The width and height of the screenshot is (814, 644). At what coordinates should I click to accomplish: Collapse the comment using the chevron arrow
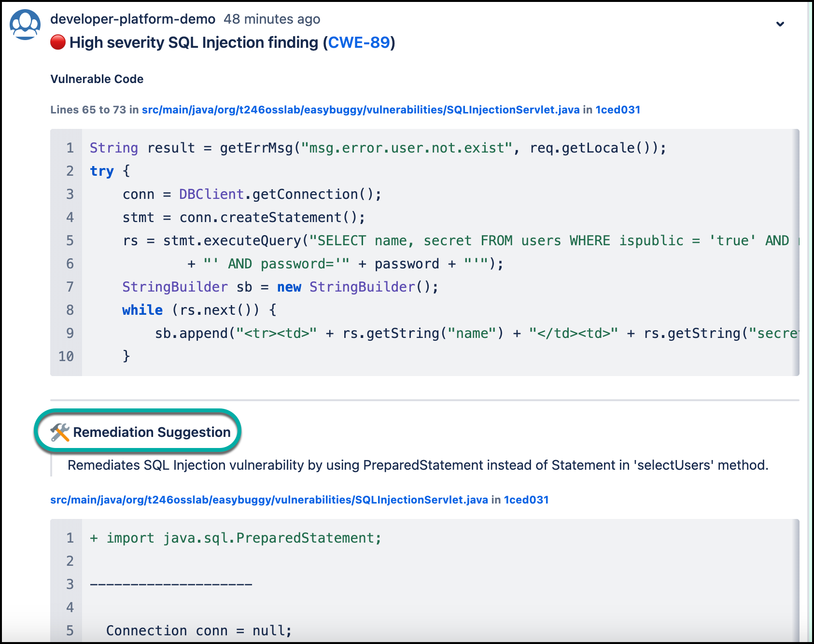click(780, 24)
